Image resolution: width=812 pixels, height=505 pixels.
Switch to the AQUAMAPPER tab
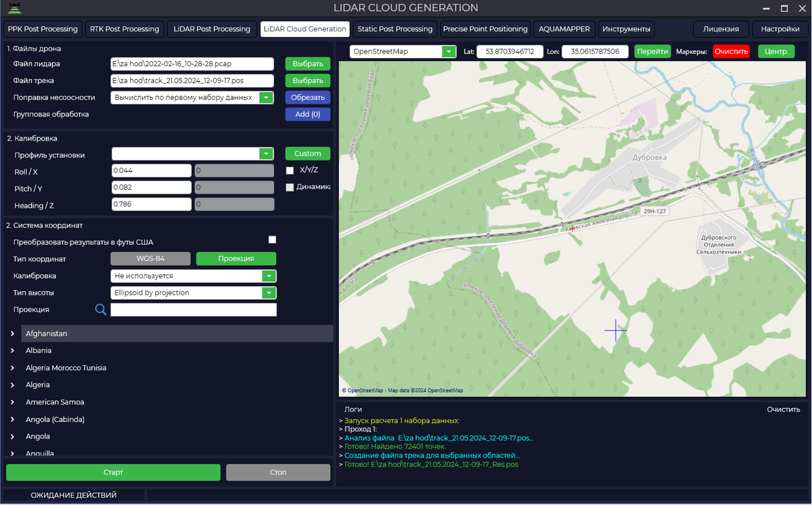pos(564,29)
